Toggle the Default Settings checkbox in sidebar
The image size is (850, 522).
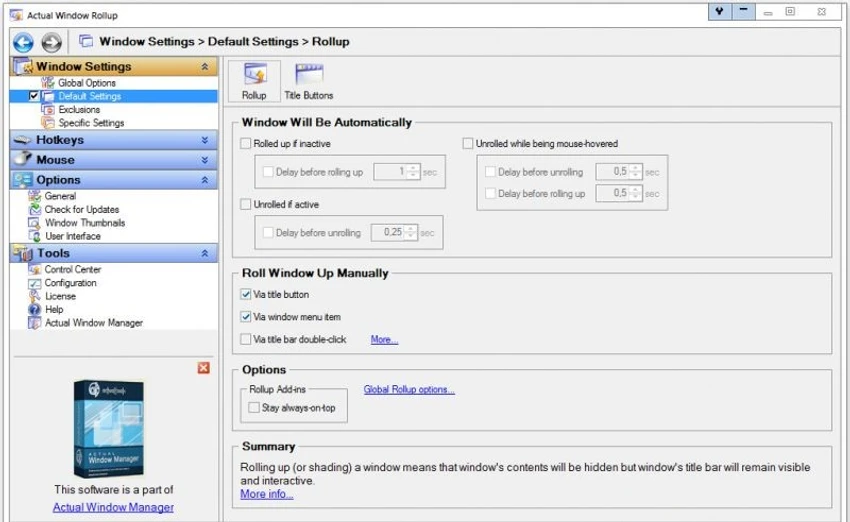point(34,96)
